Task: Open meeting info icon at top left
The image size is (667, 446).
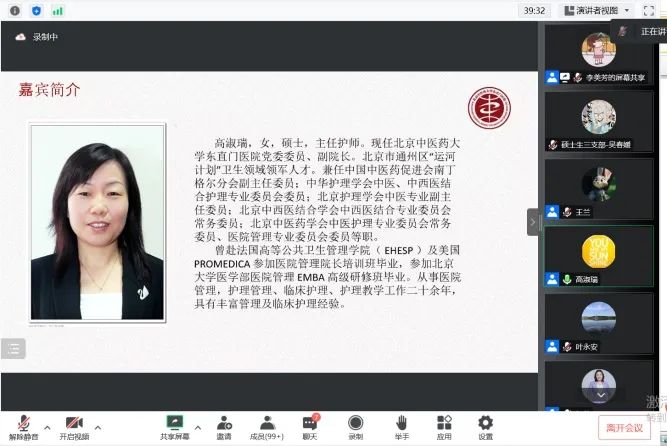Action: [15, 11]
